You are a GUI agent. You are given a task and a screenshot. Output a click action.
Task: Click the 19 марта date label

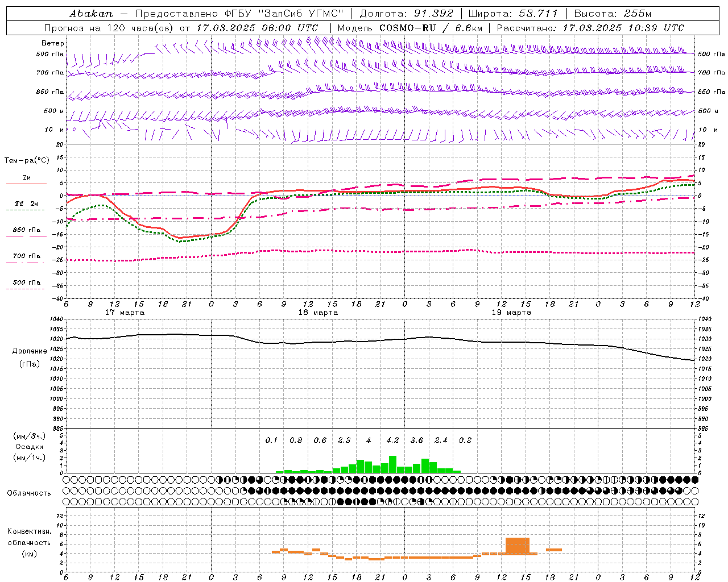pos(511,313)
